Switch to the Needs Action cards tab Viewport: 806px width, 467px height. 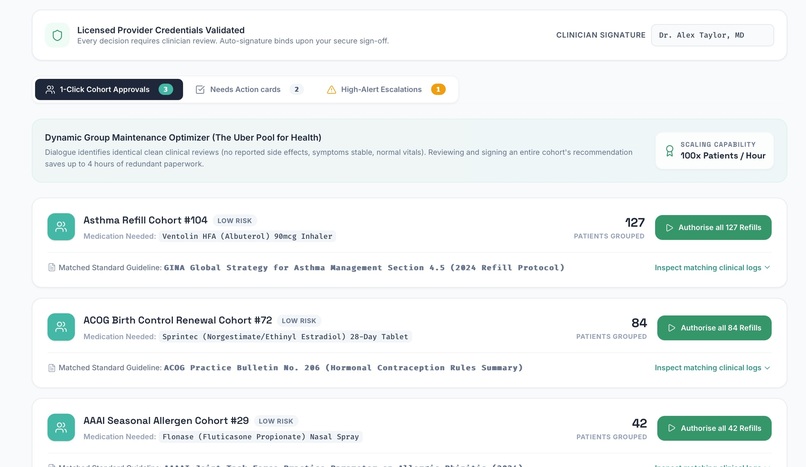point(249,89)
